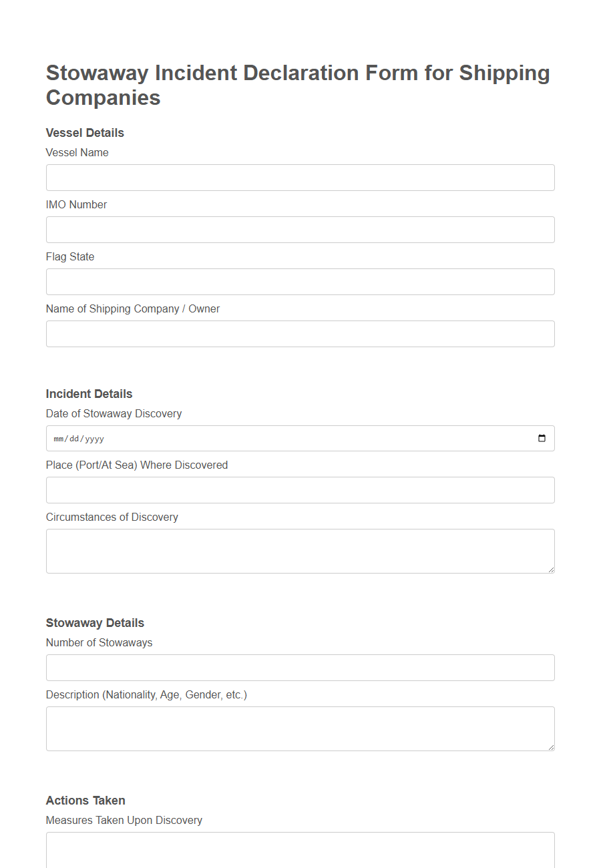Click the Incident Details section heading
This screenshot has height=868, width=601.
[x=89, y=394]
